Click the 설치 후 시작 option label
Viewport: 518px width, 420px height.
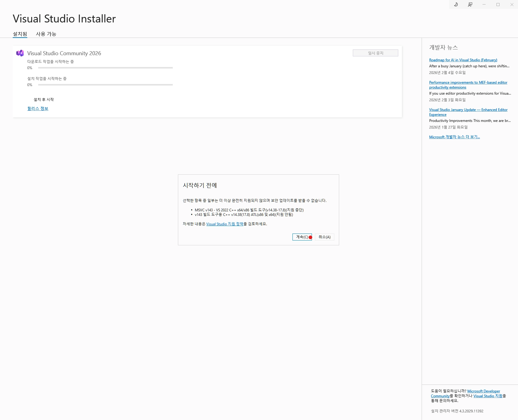(44, 99)
